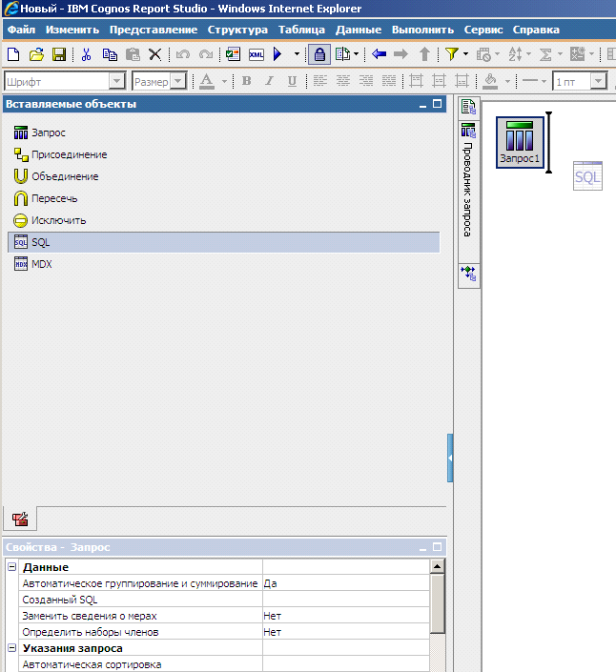The height and width of the screenshot is (672, 616).
Task: Click the Cut scissors icon
Action: click(x=86, y=54)
